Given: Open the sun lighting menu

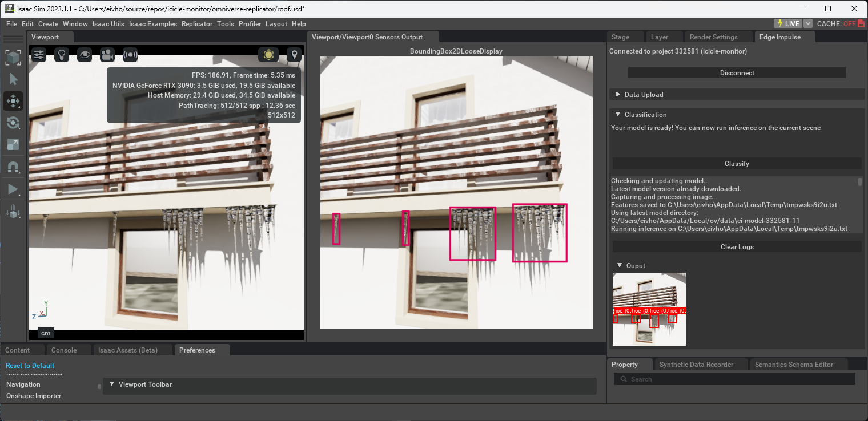Looking at the screenshot, I should tap(268, 55).
